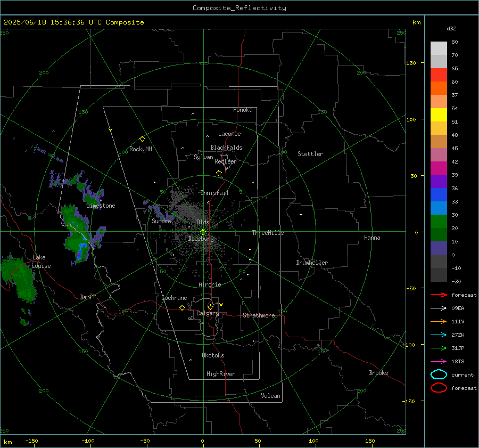
Task: Click the green 30 dBZ color swatch
Action: [x=439, y=222]
